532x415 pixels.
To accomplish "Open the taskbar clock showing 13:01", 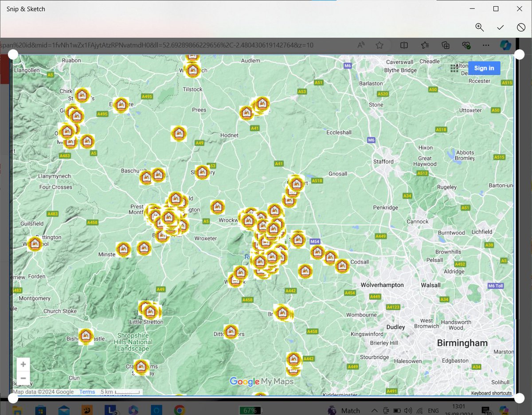I will 459,410.
